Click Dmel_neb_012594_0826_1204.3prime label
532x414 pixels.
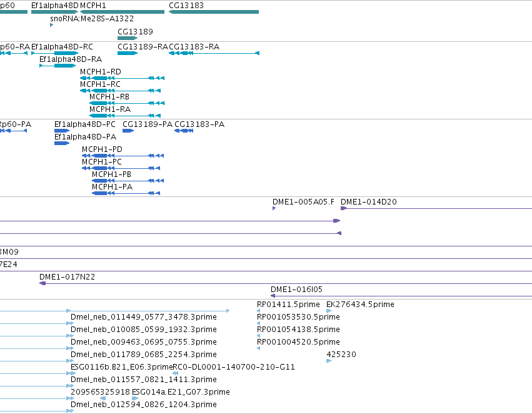pyautogui.click(x=144, y=405)
